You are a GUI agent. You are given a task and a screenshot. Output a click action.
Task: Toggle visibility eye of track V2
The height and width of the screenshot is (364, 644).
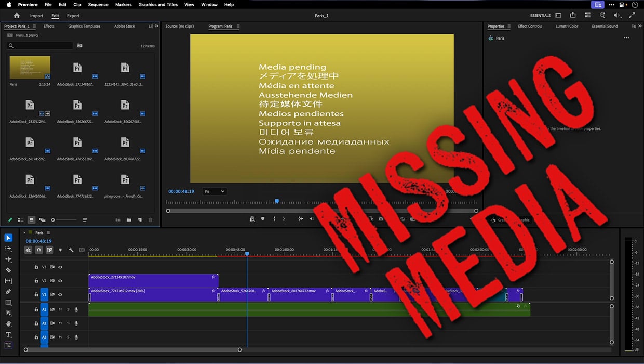click(x=60, y=281)
